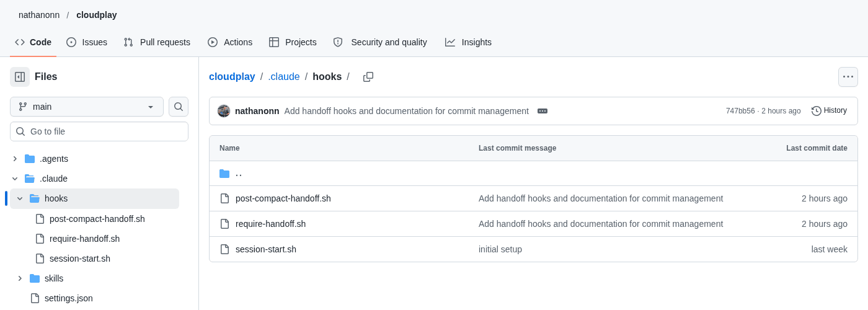Expand the commit message details ellipsis
868x310 pixels.
tap(542, 111)
